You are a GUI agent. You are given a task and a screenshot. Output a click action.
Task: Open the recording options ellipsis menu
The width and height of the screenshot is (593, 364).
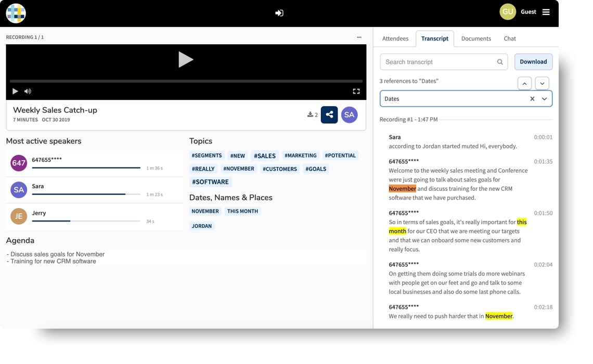tap(359, 37)
